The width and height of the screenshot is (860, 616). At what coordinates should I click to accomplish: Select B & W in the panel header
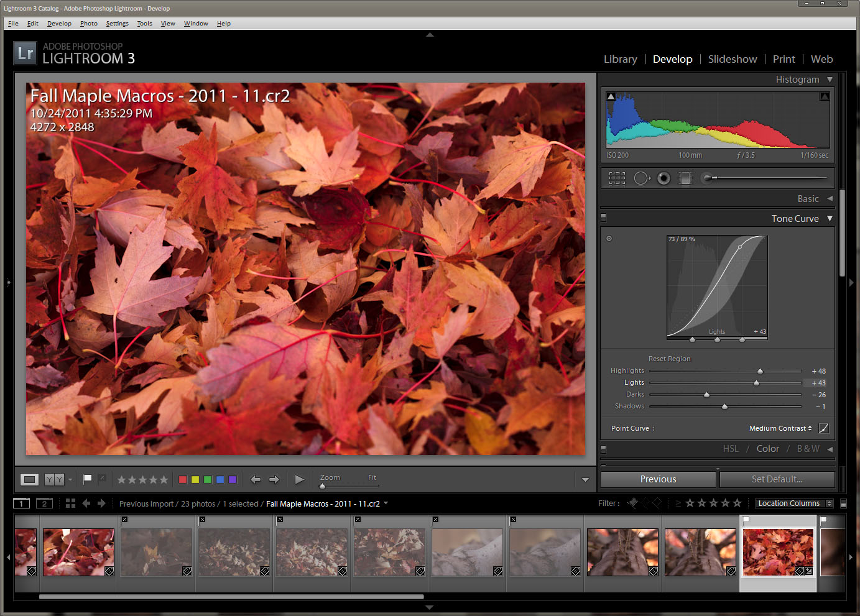click(808, 449)
